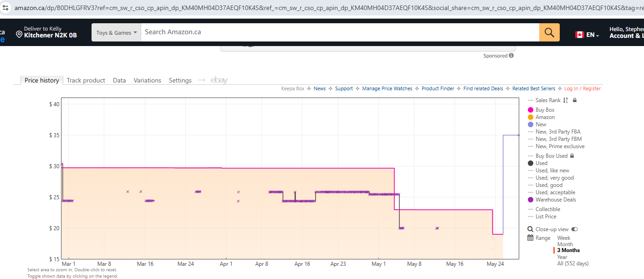Set range to Year

[562, 257]
